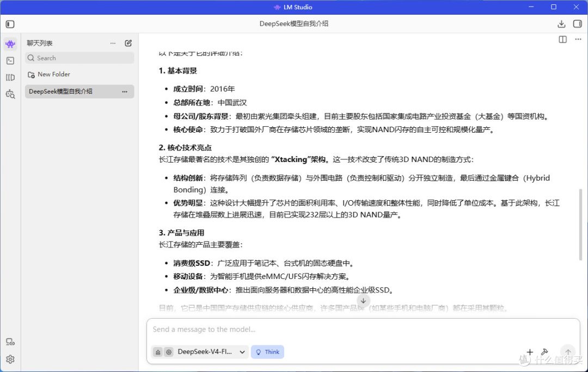Click the 核心使命 bullet label
This screenshot has height=372, width=588.
click(x=188, y=129)
